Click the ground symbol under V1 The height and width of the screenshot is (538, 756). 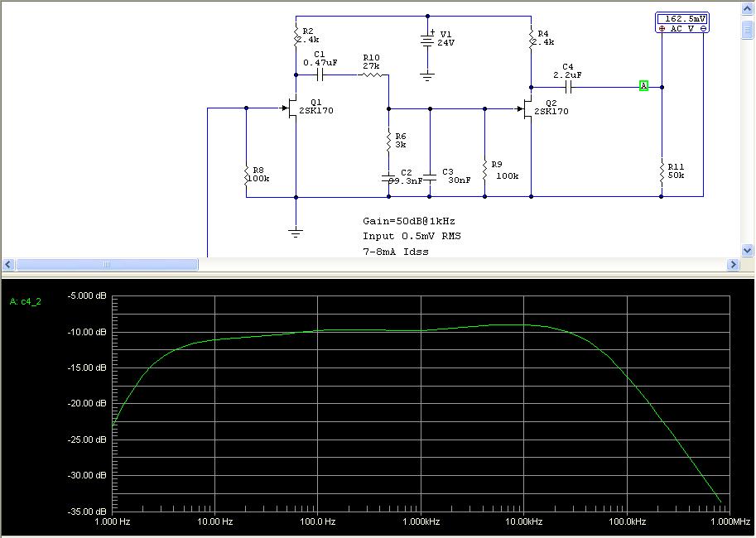[427, 75]
